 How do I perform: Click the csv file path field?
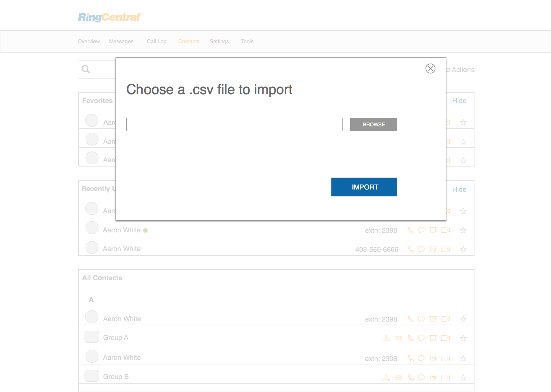point(235,124)
